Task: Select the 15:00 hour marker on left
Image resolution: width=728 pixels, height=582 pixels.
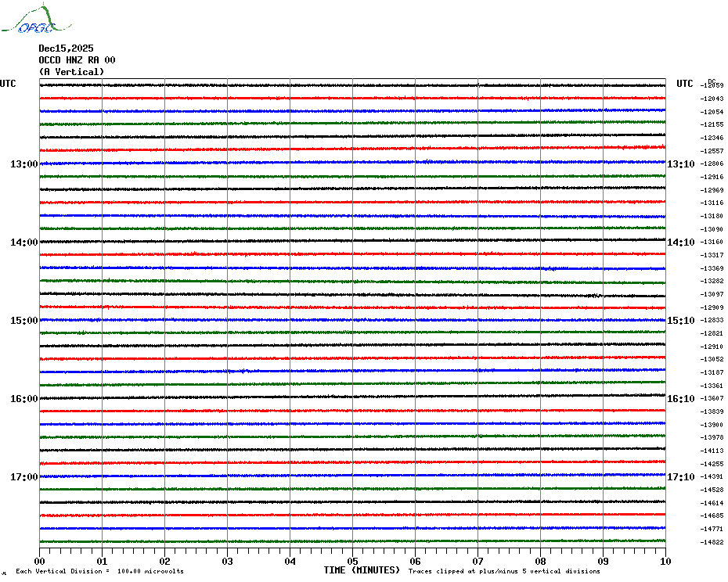Action: pos(23,321)
